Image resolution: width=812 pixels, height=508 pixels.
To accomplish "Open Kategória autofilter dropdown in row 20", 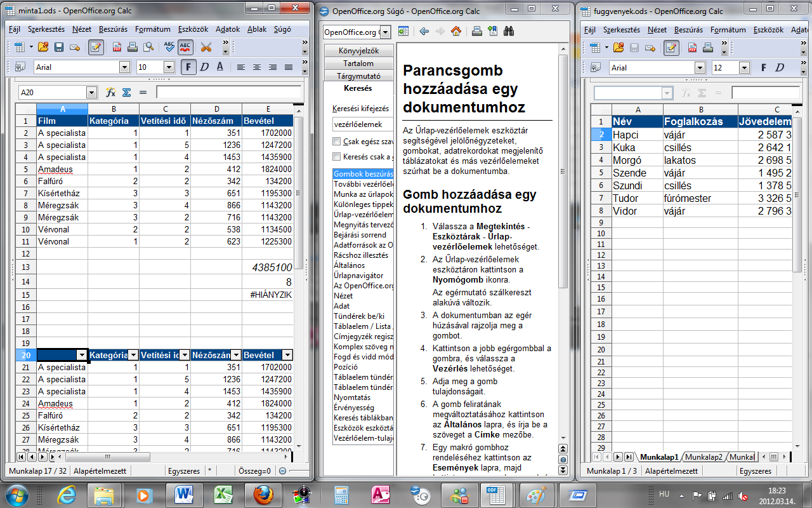I will [x=133, y=356].
